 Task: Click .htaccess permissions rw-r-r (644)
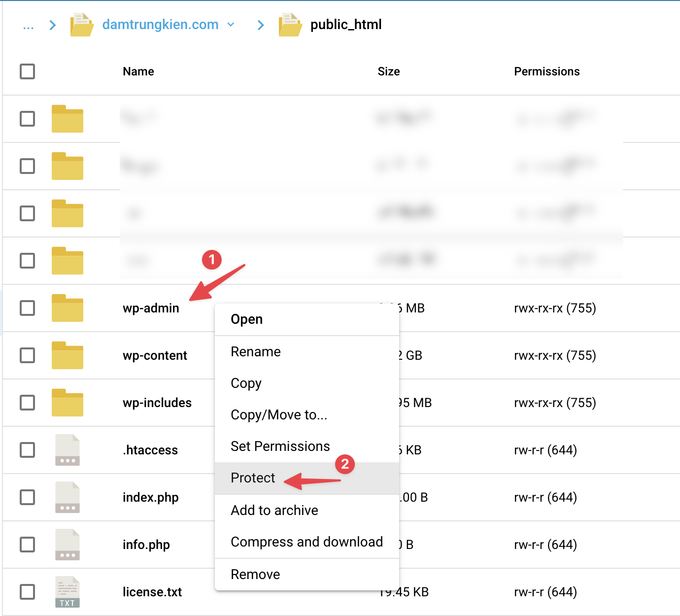(x=545, y=450)
